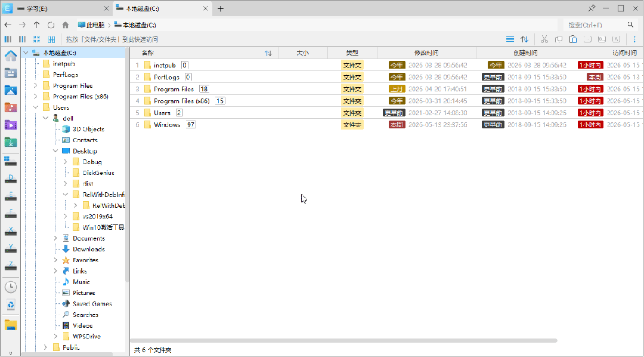Viewport: 644px width, 357px height.
Task: Expand the Debug folder in tree
Action: coord(66,162)
